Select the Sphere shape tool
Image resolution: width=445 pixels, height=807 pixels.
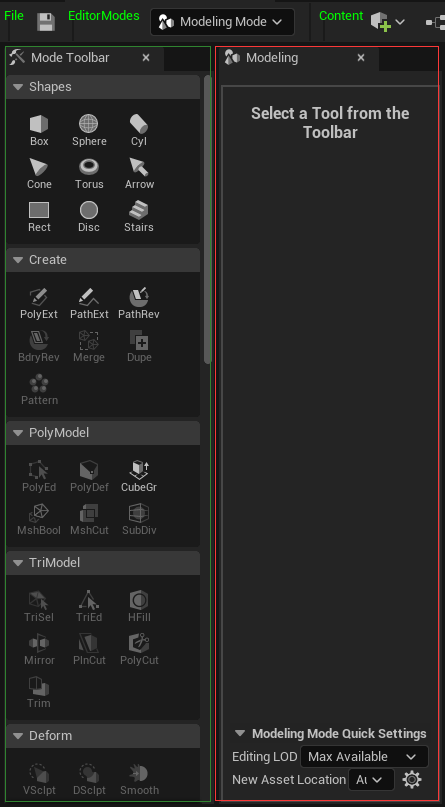tap(89, 131)
